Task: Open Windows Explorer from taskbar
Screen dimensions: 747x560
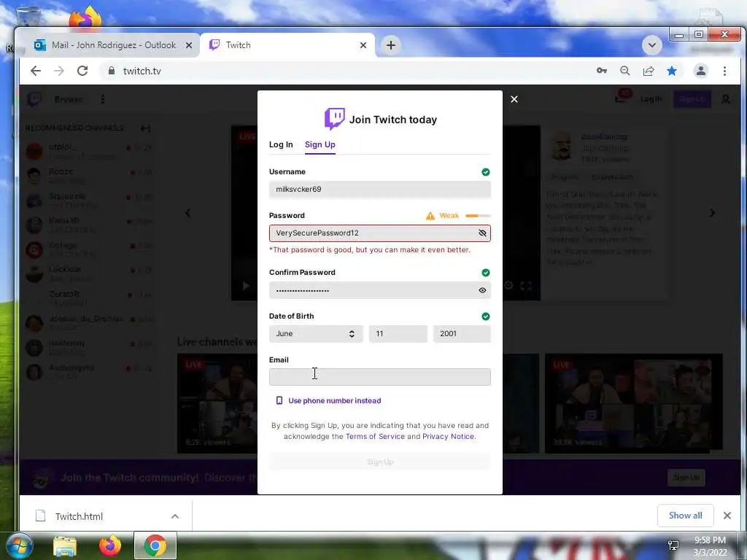Action: (x=65, y=546)
